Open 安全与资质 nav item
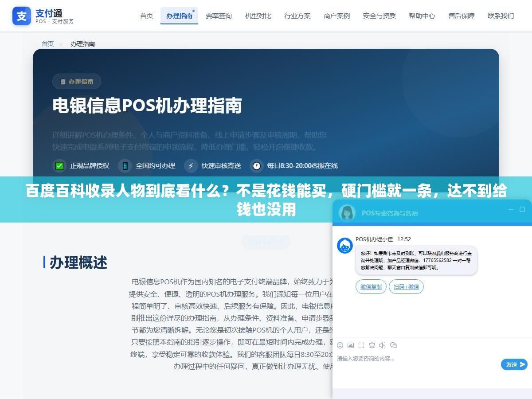 (379, 16)
